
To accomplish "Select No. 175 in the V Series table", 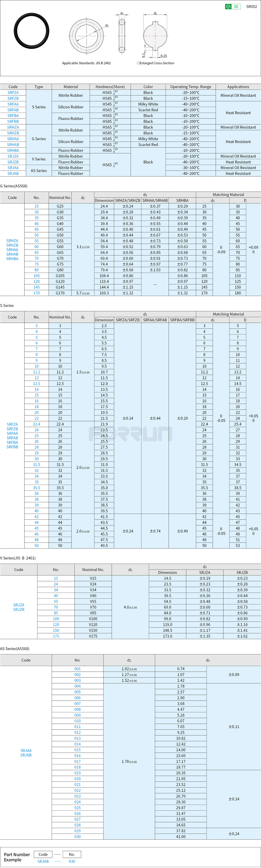I will pyautogui.click(x=56, y=636).
